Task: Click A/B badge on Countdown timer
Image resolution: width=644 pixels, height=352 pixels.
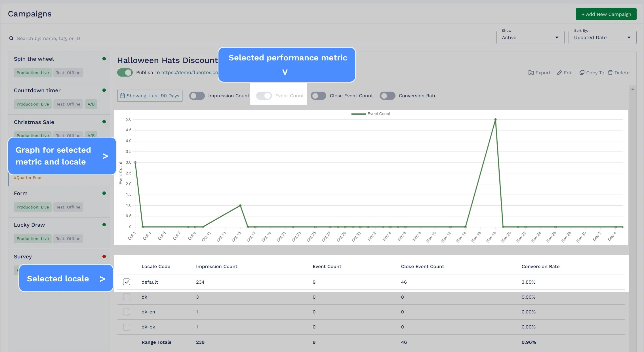Action: [x=91, y=104]
